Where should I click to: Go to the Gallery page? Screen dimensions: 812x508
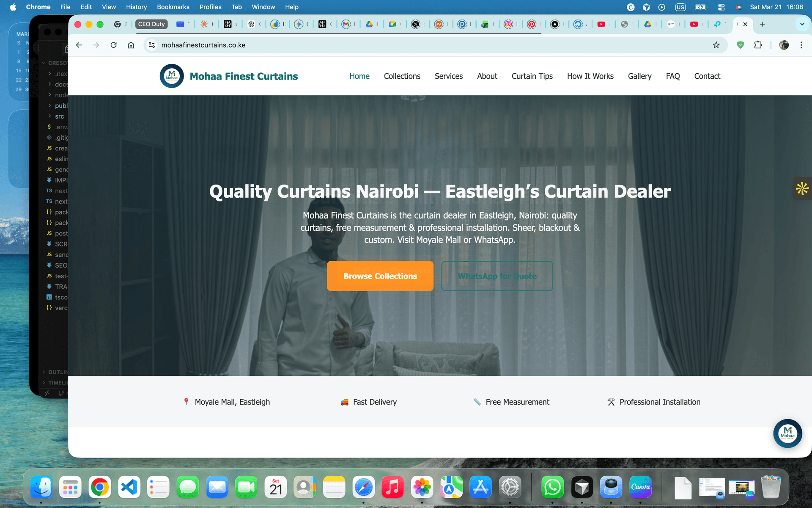click(639, 76)
